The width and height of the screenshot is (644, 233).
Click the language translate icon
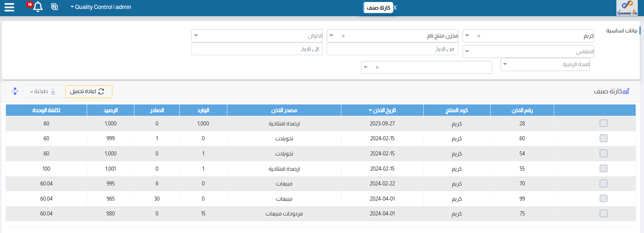click(x=54, y=7)
